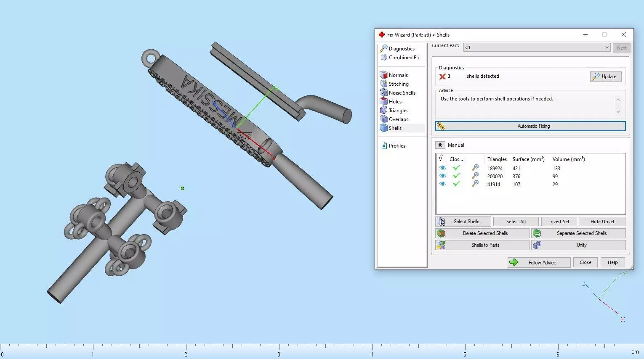Click the surface value 376
The image size is (644, 359).
516,177
